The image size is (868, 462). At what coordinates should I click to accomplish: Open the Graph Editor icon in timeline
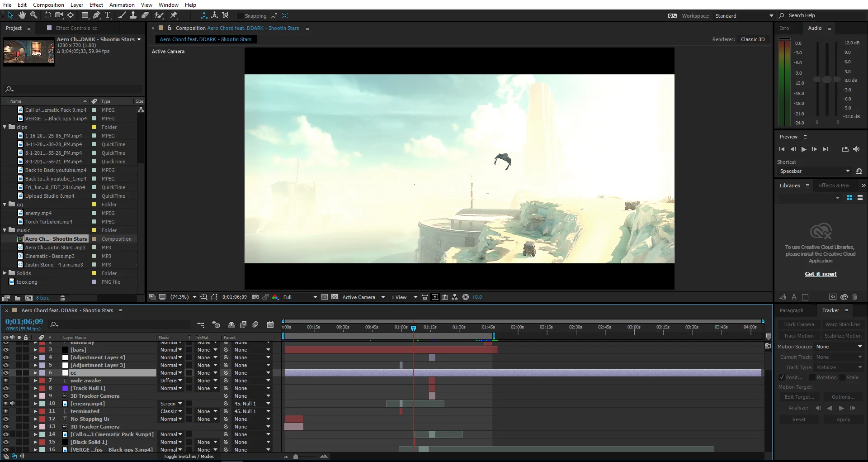tap(270, 324)
